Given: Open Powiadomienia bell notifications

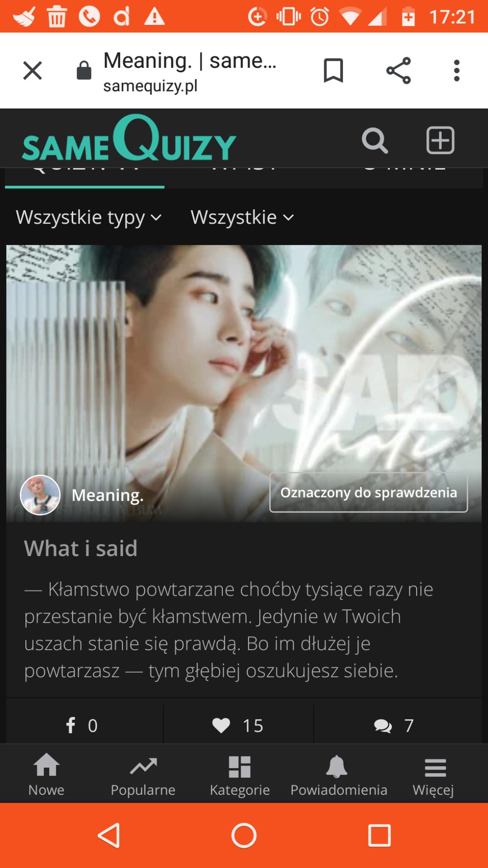Looking at the screenshot, I should pos(338,776).
